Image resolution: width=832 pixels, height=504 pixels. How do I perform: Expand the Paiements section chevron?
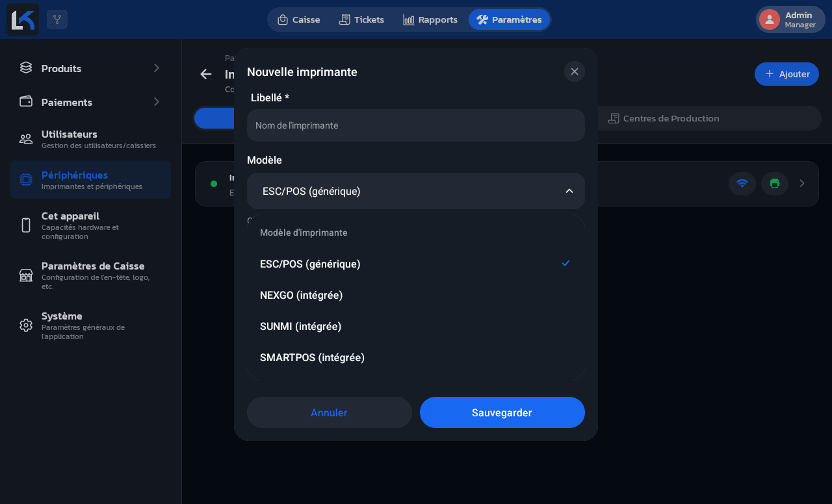(x=156, y=101)
